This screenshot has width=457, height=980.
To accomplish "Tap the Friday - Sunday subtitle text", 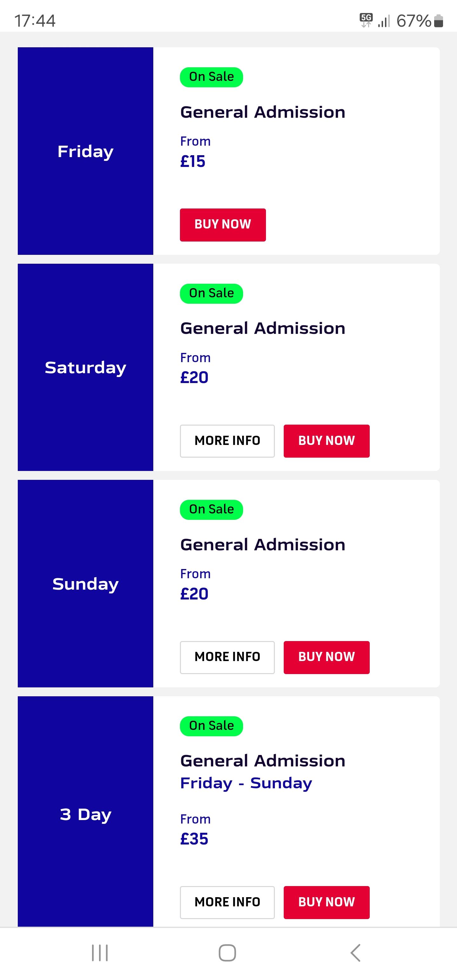I will tap(246, 783).
